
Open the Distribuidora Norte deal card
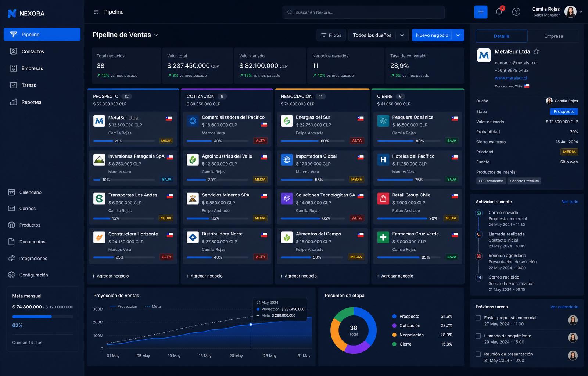[x=227, y=245]
